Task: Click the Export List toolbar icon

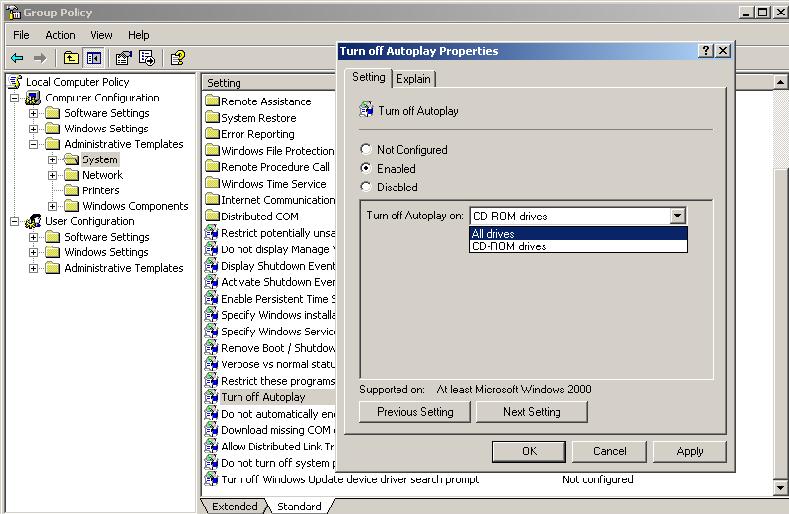Action: coord(147,58)
